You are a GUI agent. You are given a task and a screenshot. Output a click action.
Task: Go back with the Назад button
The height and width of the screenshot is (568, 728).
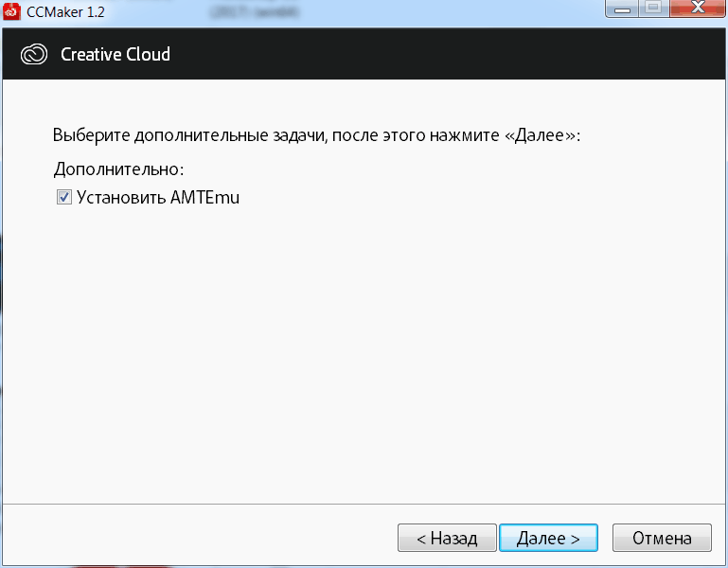[446, 539]
